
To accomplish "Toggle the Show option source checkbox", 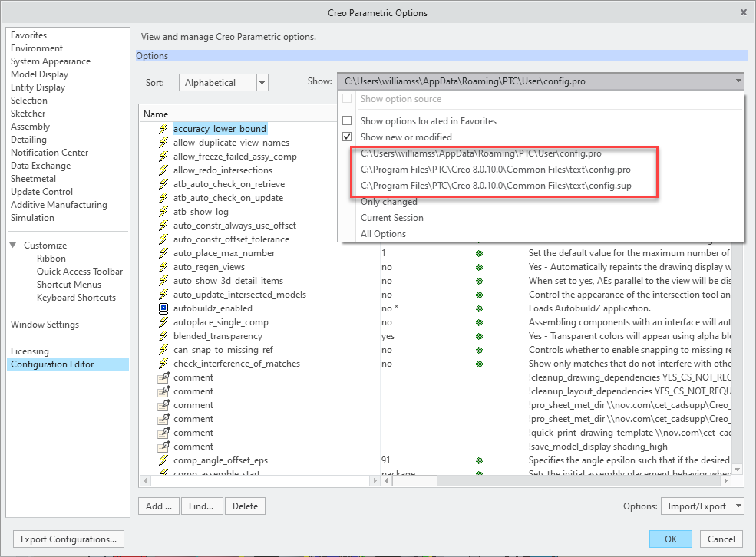I will (347, 99).
